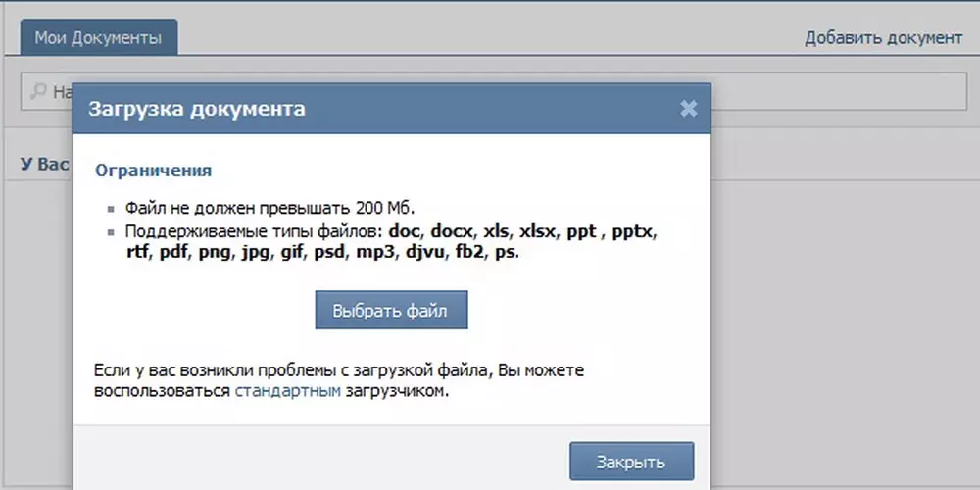
Task: Click the Ограничения heading
Action: [x=153, y=171]
